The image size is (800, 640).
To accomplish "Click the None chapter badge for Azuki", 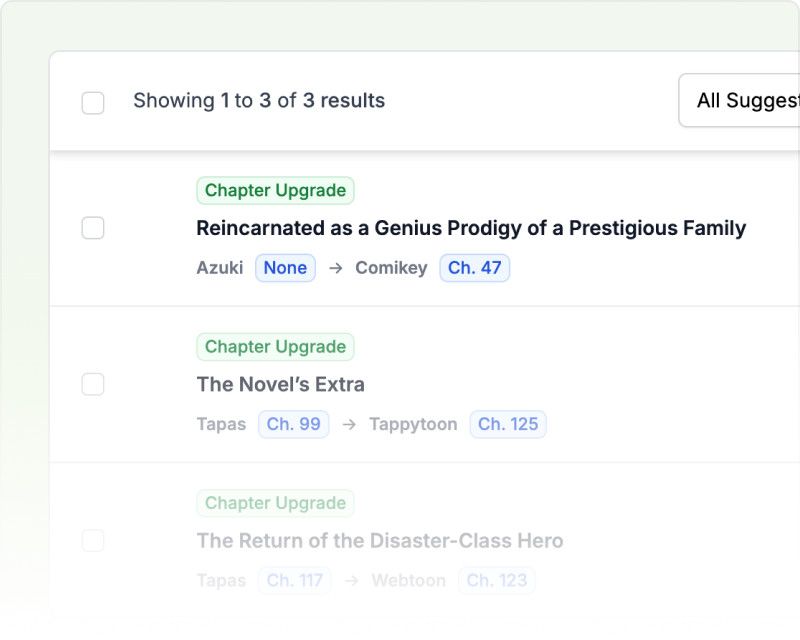I will (285, 268).
